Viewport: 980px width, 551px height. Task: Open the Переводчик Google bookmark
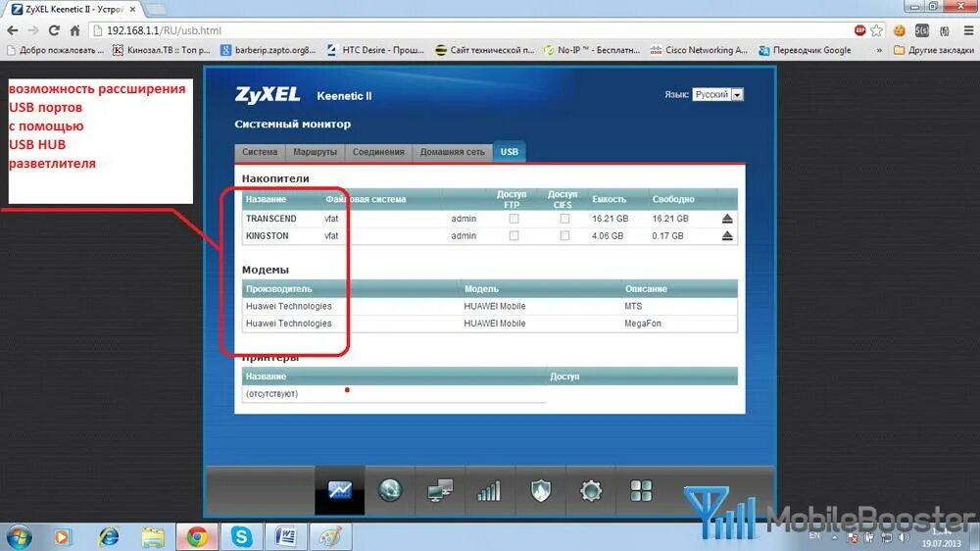[x=805, y=50]
